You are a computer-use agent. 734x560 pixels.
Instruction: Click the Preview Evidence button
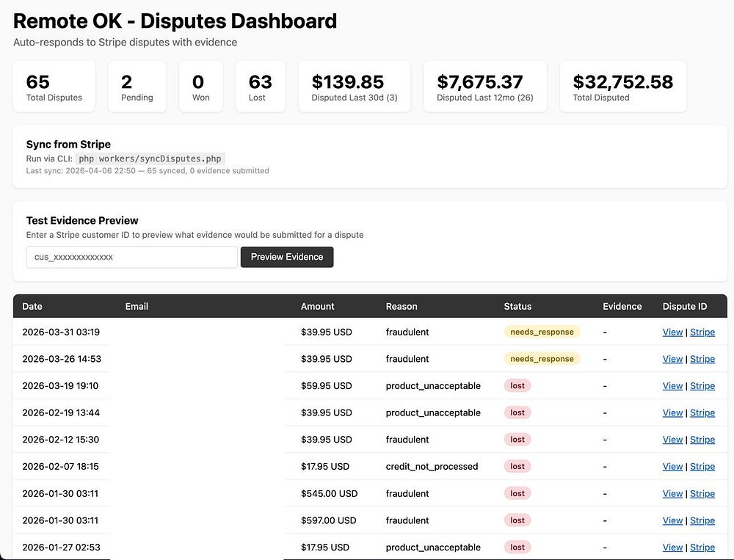tap(287, 257)
